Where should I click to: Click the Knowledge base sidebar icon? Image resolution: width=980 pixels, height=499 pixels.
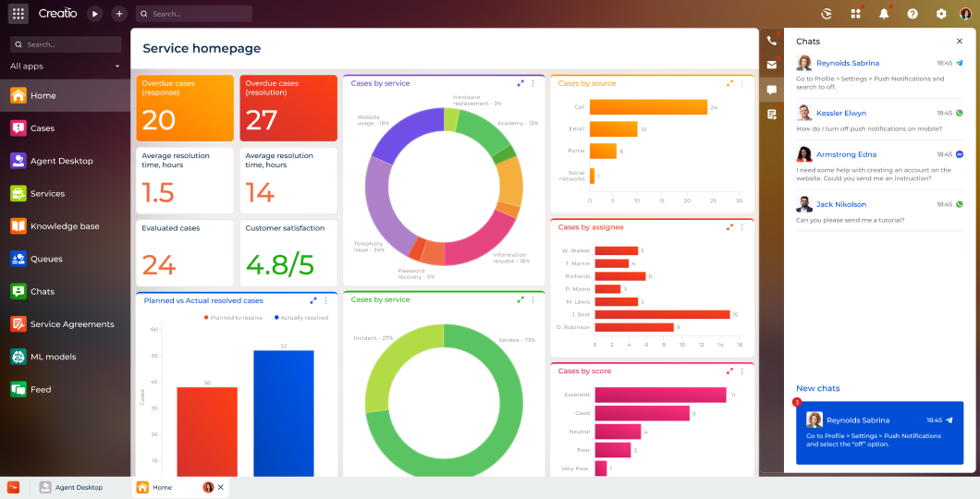tap(18, 226)
